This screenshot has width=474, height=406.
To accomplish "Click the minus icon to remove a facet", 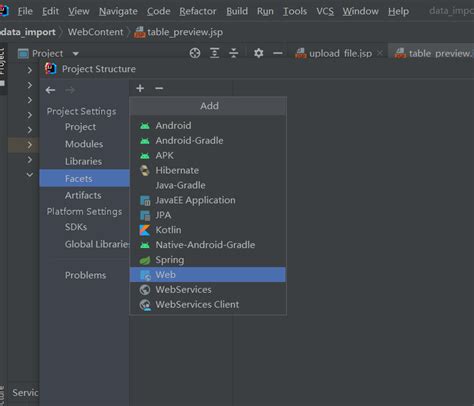I will click(159, 88).
